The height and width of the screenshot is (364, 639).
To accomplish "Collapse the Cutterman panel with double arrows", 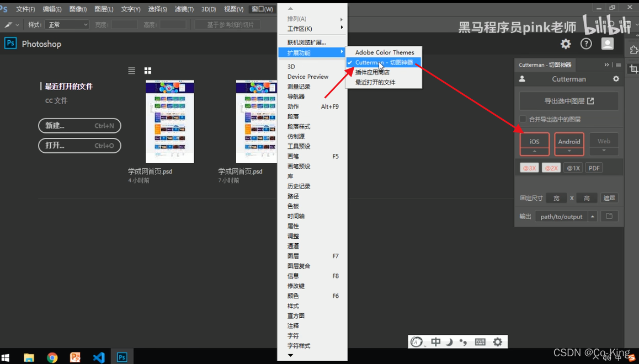I will click(606, 65).
